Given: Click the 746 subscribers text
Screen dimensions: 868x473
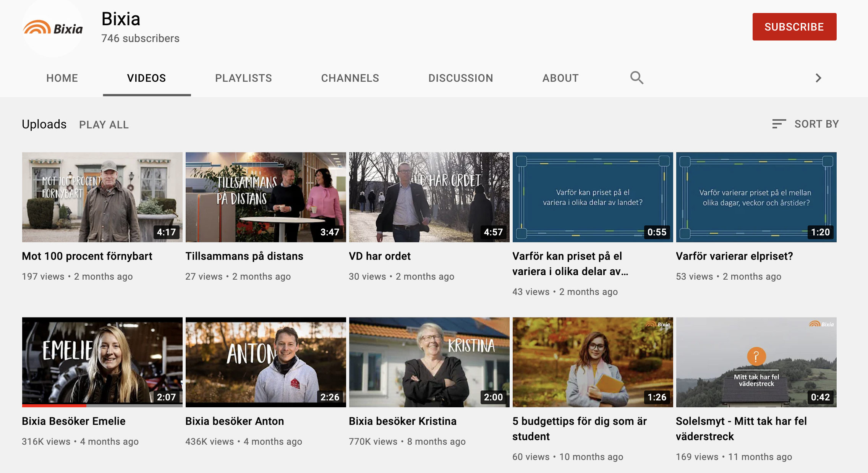Looking at the screenshot, I should pyautogui.click(x=140, y=38).
